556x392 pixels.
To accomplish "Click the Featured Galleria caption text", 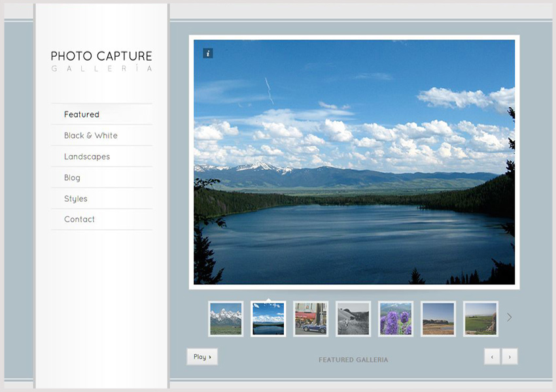I will (x=353, y=360).
